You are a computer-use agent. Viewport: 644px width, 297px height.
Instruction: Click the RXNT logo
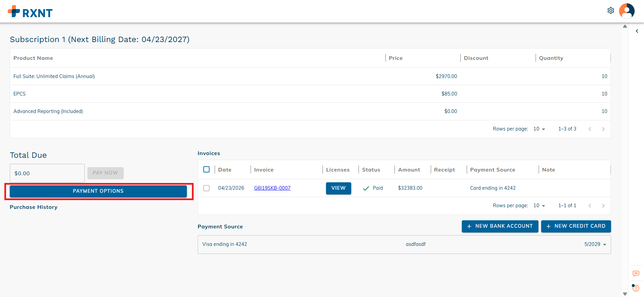[30, 11]
